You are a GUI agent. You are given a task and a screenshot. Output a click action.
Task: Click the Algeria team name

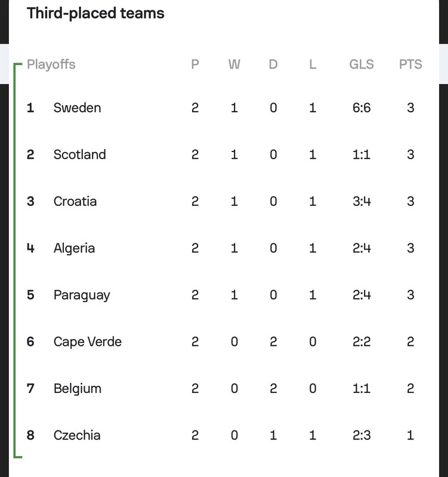pyautogui.click(x=74, y=248)
